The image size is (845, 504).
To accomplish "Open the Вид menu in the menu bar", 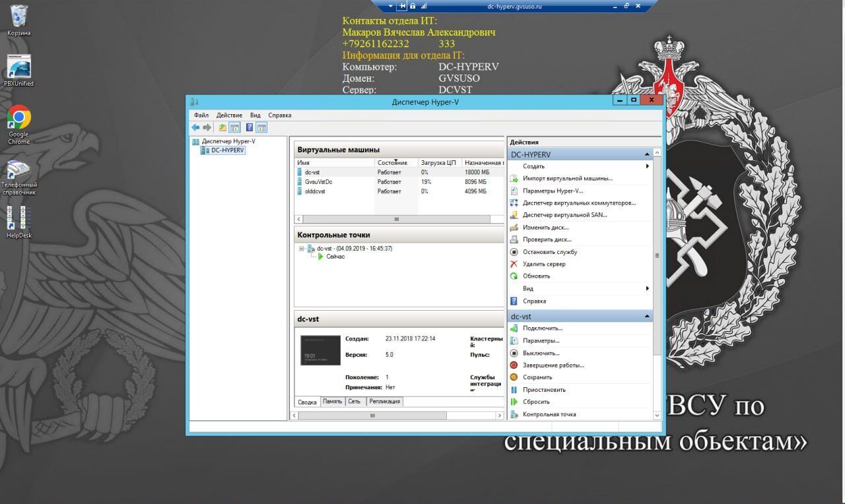I will (x=255, y=115).
